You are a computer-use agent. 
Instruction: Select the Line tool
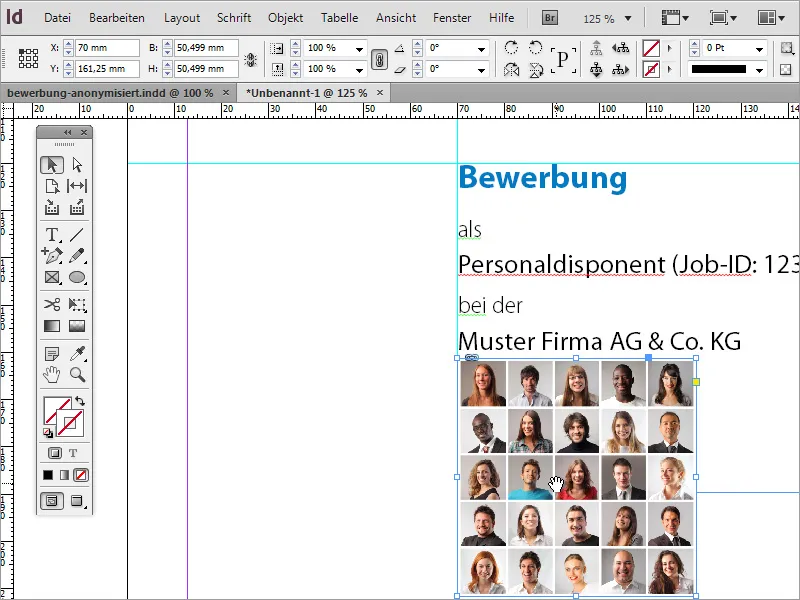(77, 235)
